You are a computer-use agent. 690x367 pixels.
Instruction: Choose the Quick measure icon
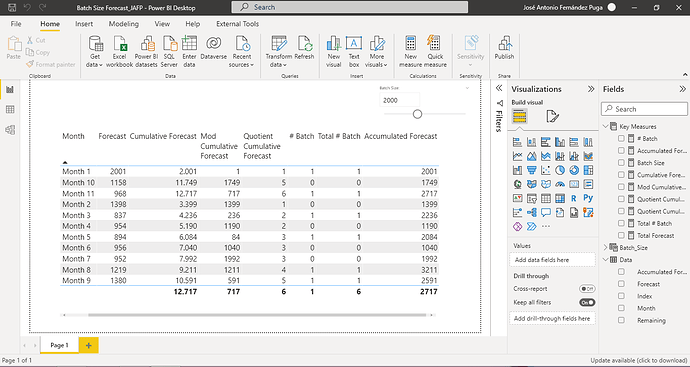tap(435, 51)
